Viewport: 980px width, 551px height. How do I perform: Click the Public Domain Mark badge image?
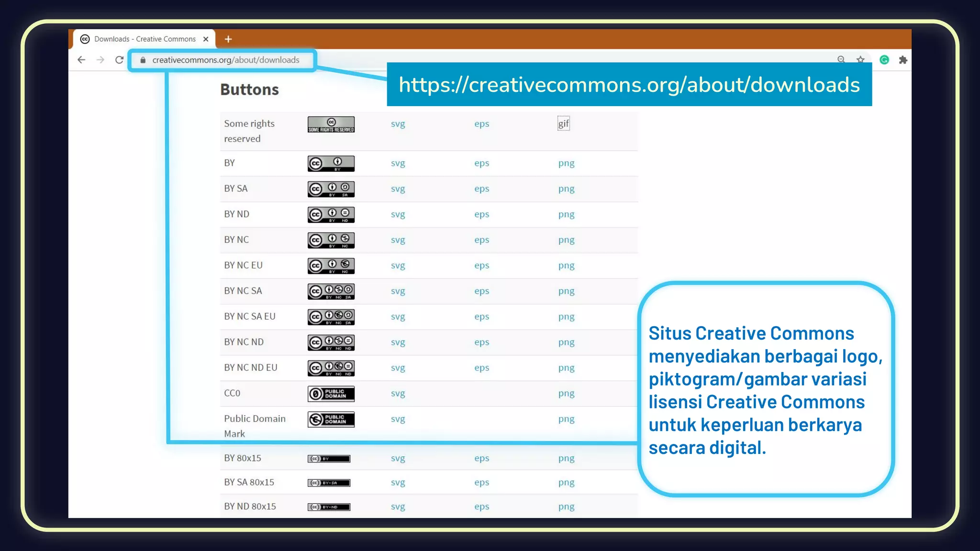[331, 419]
